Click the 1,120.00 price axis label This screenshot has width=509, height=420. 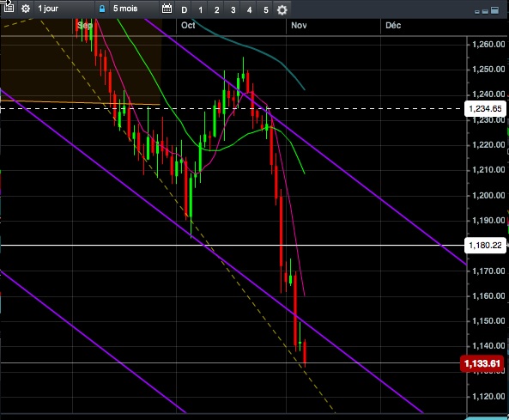(x=488, y=396)
